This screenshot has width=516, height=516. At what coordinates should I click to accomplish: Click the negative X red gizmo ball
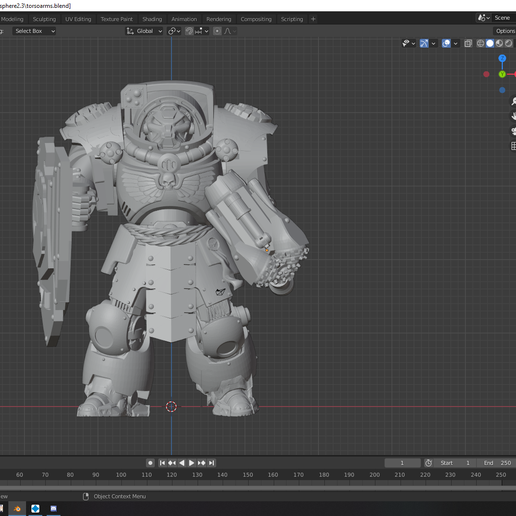tap(486, 74)
